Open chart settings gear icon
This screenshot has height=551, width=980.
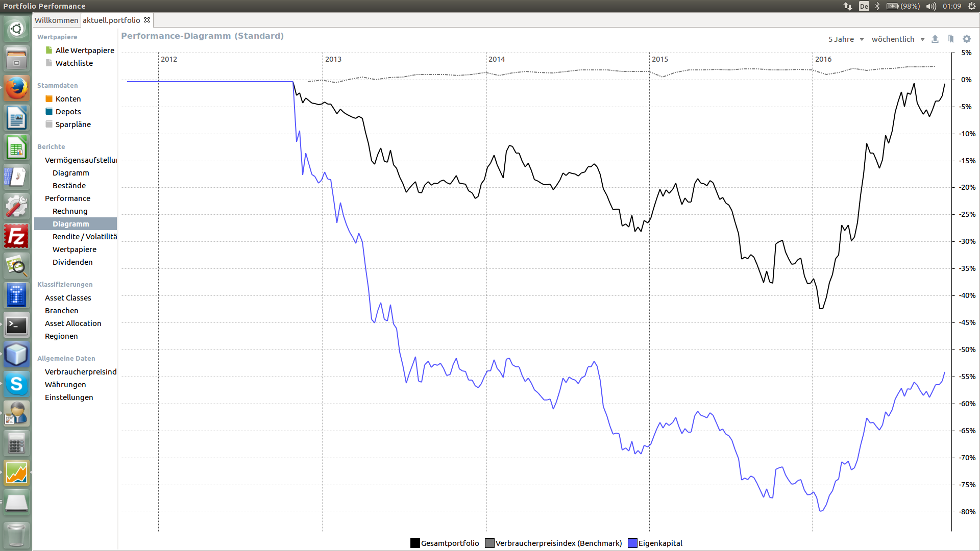pos(967,39)
